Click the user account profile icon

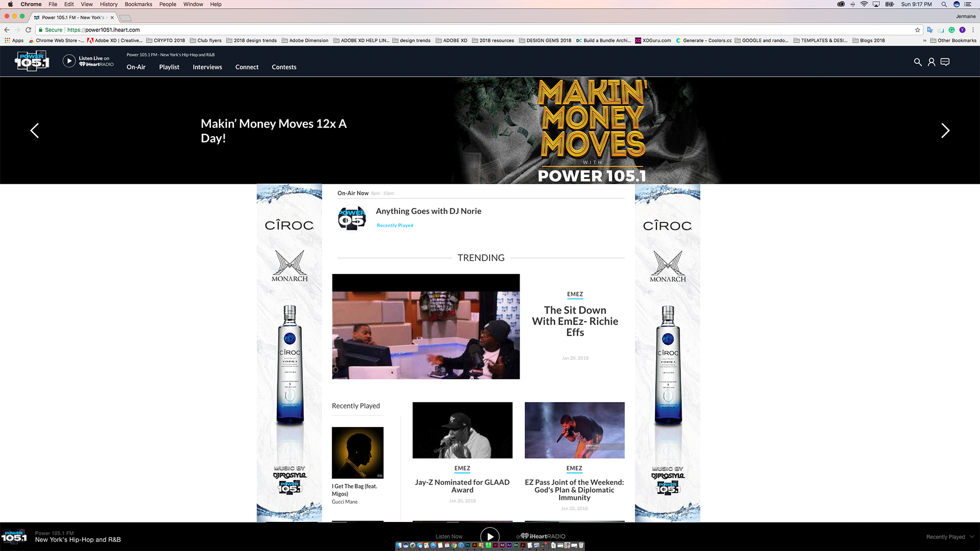[932, 62]
